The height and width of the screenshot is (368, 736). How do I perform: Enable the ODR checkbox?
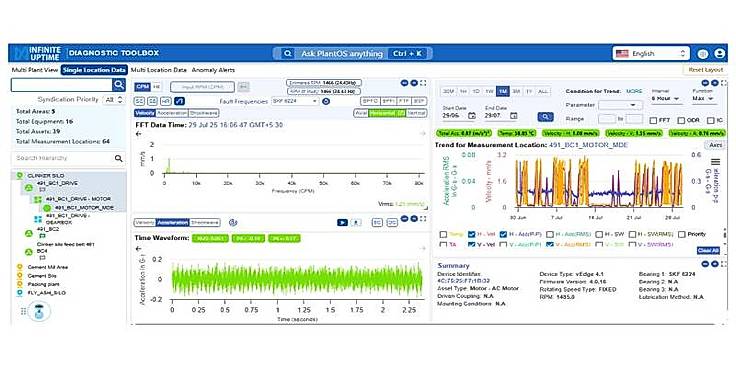[682, 120]
